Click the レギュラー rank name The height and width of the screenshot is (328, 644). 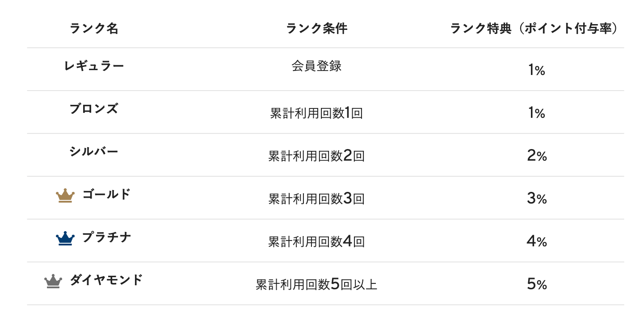pos(94,66)
